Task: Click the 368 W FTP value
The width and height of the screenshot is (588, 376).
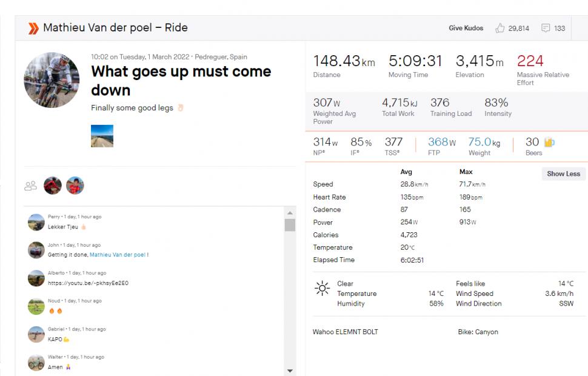Action: pyautogui.click(x=442, y=142)
